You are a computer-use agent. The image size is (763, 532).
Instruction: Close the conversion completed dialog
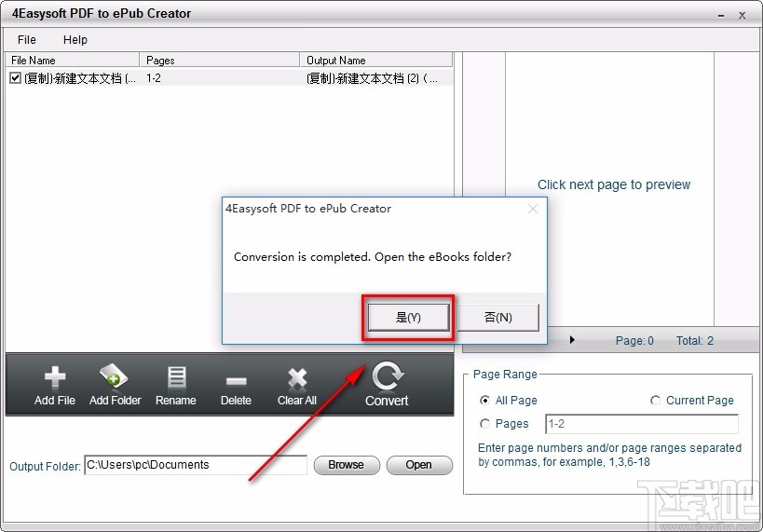(x=533, y=209)
